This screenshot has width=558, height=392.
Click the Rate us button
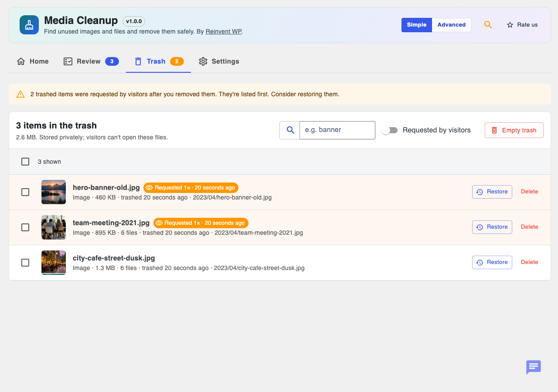[522, 25]
